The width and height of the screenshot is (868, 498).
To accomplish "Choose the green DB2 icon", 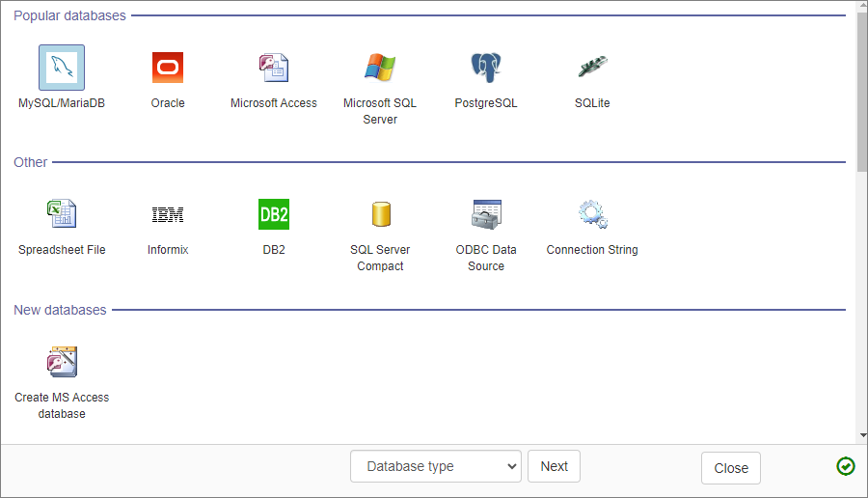I will [x=274, y=214].
